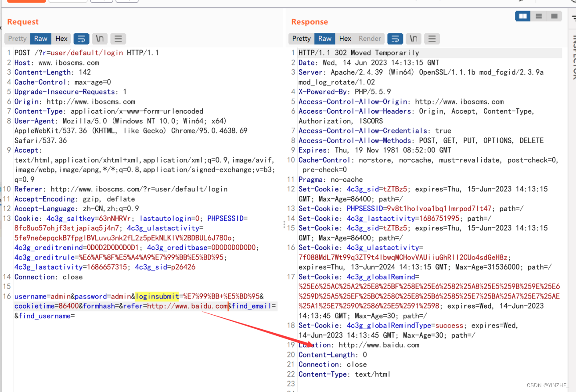Viewport: 576px width, 392px height.
Task: Click the Content-Type: text/html response header
Action: click(x=344, y=374)
